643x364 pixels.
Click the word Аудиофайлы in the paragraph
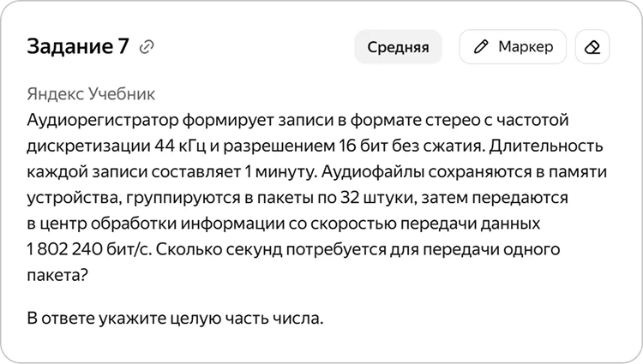(372, 172)
